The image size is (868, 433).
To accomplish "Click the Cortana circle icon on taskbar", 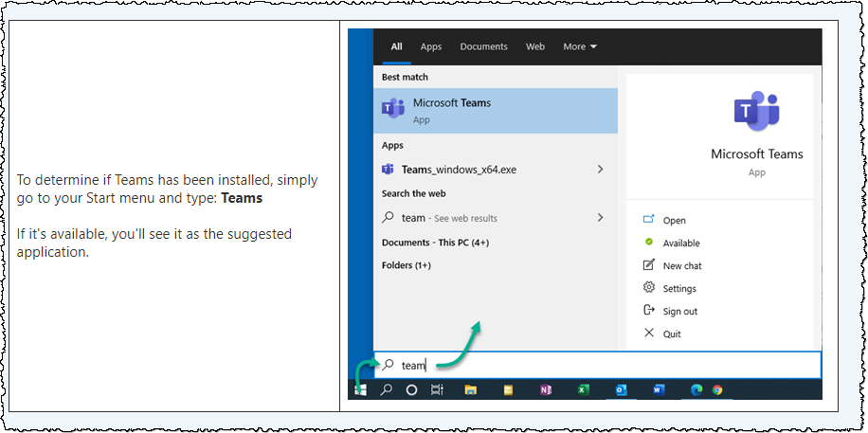I will point(411,389).
